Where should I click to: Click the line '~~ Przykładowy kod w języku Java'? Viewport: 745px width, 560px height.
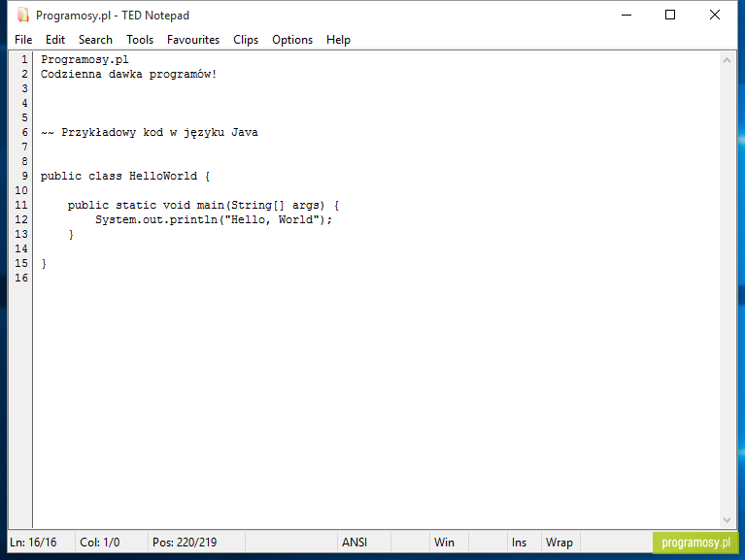[x=150, y=132]
